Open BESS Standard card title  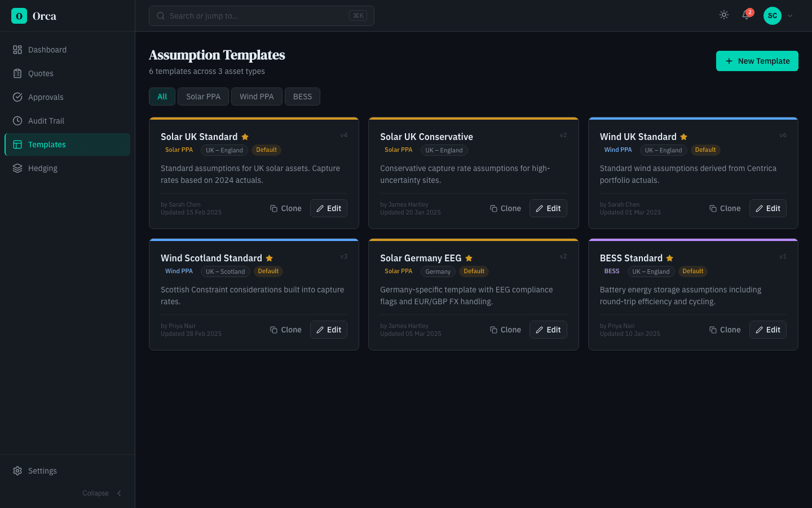pyautogui.click(x=631, y=258)
